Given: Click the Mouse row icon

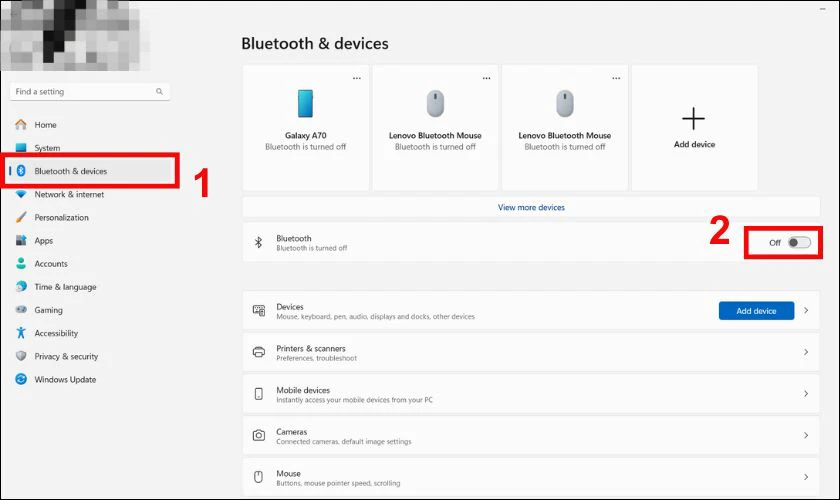Looking at the screenshot, I should point(258,477).
